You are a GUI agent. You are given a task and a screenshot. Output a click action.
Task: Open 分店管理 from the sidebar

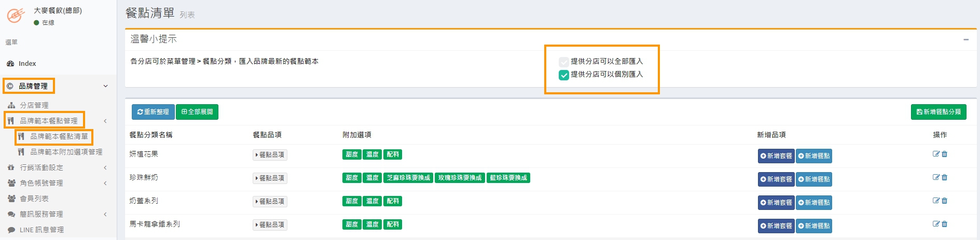point(34,105)
